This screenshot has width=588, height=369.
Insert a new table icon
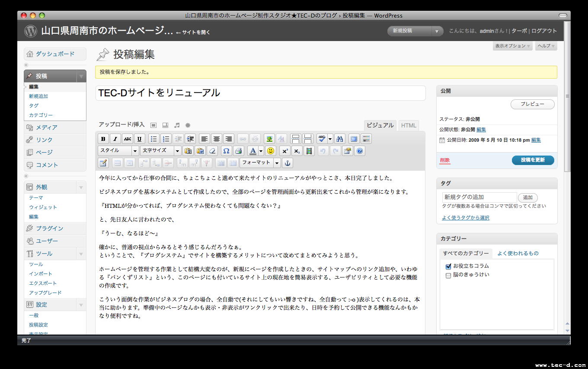click(103, 163)
